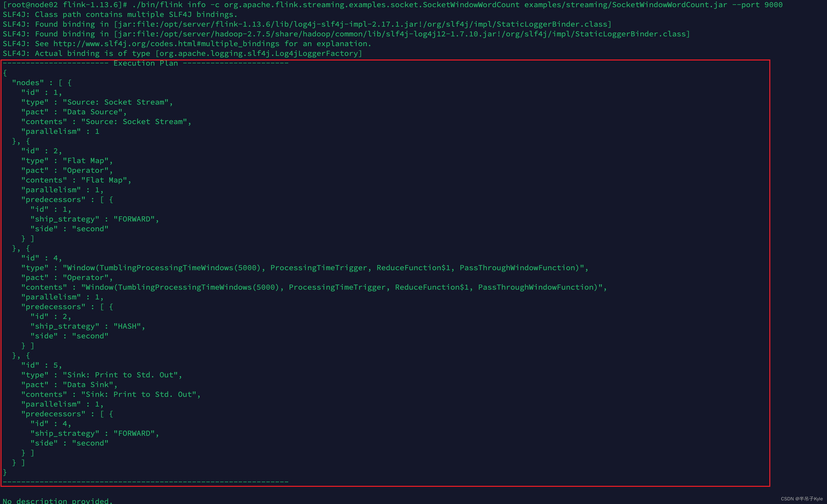Click 'Actual binding is of type' line

183,54
